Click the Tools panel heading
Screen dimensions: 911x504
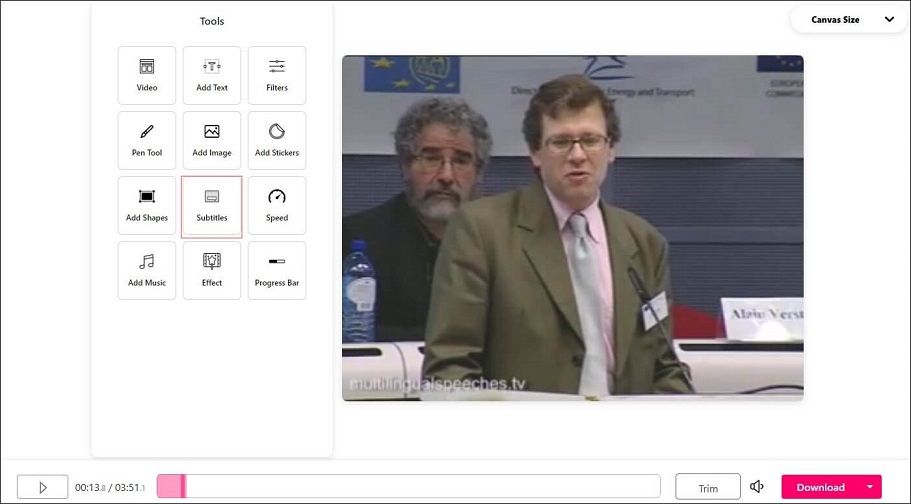click(x=212, y=21)
